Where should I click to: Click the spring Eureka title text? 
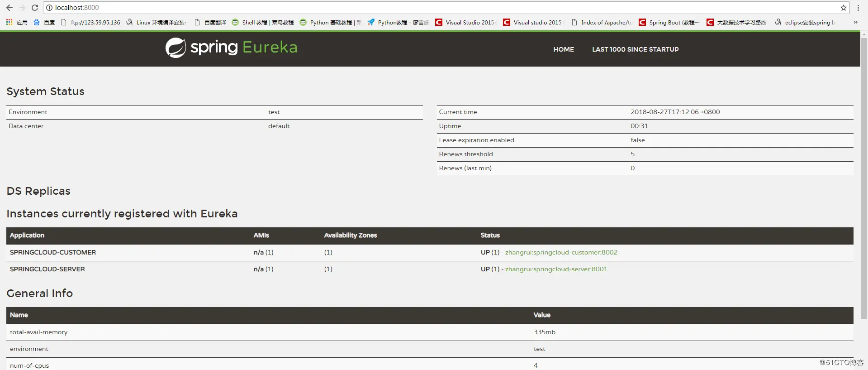point(244,47)
